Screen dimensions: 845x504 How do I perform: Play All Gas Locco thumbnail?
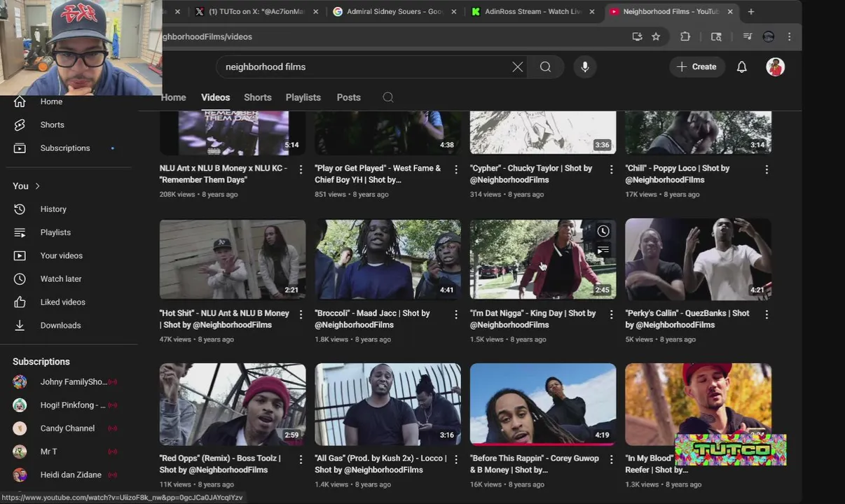(387, 404)
